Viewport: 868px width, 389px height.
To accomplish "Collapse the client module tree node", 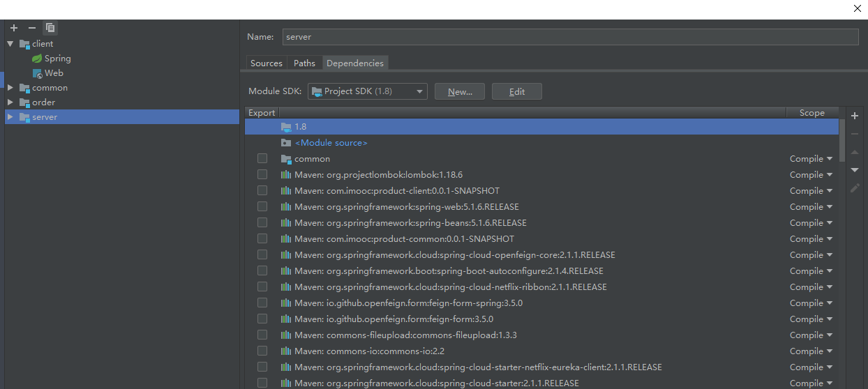I will [10, 44].
